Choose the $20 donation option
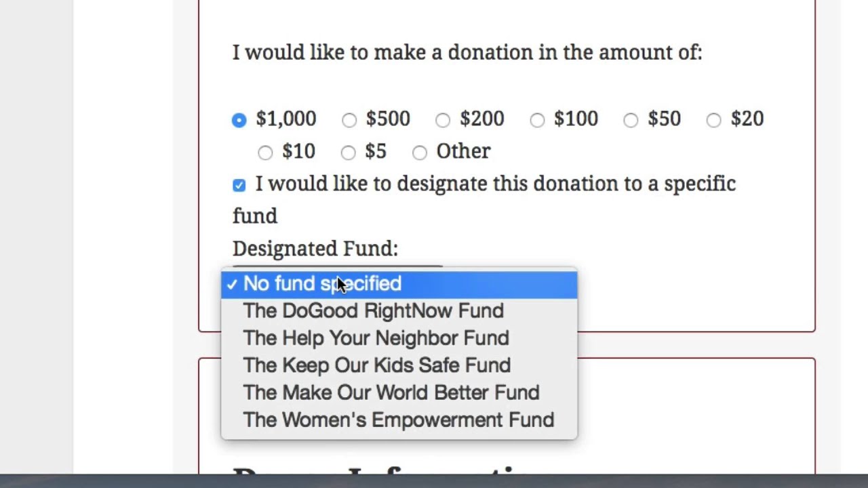 coord(713,120)
